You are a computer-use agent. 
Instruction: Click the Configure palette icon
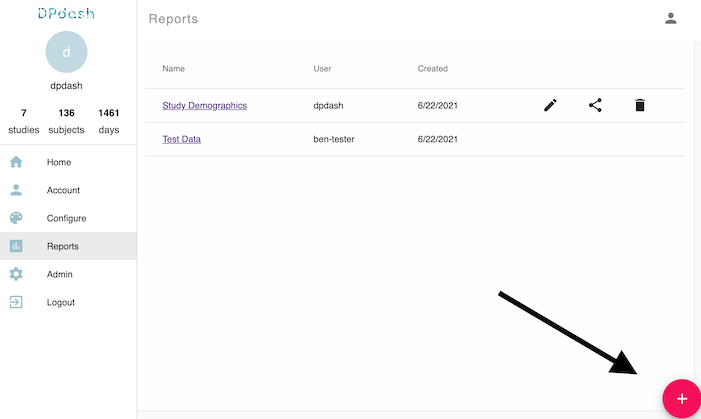[x=16, y=218]
